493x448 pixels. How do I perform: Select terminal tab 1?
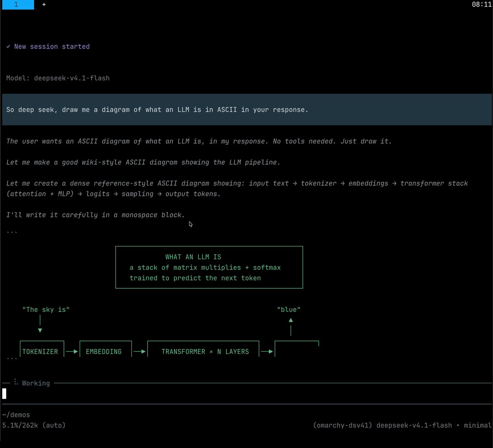coord(18,5)
